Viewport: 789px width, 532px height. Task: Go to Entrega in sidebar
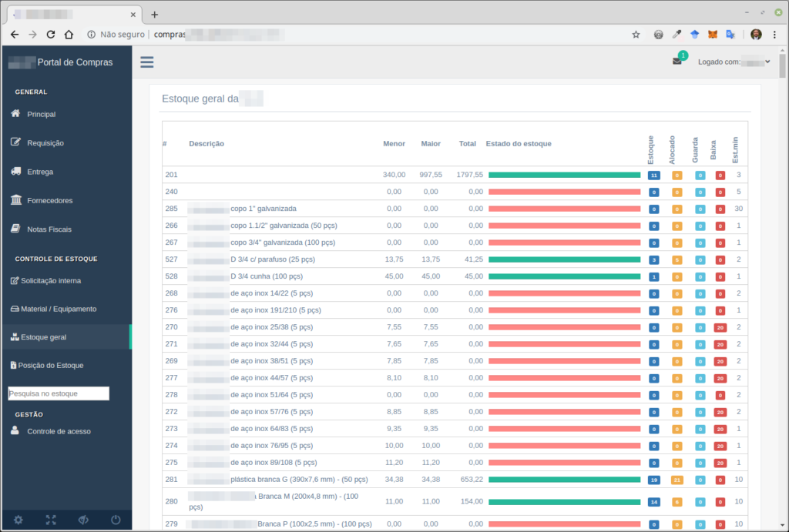40,172
